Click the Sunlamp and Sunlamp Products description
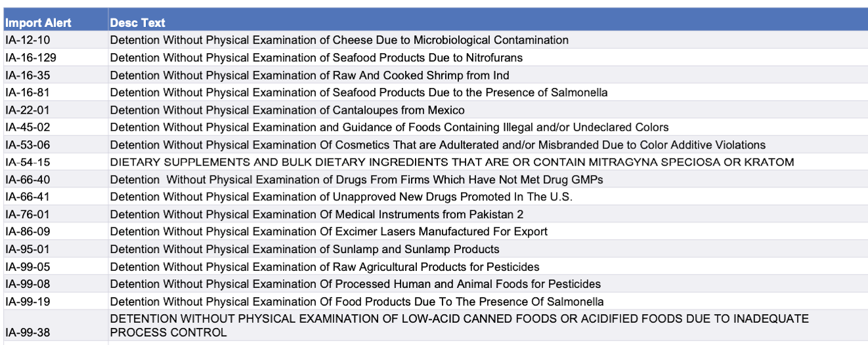 coord(488,249)
